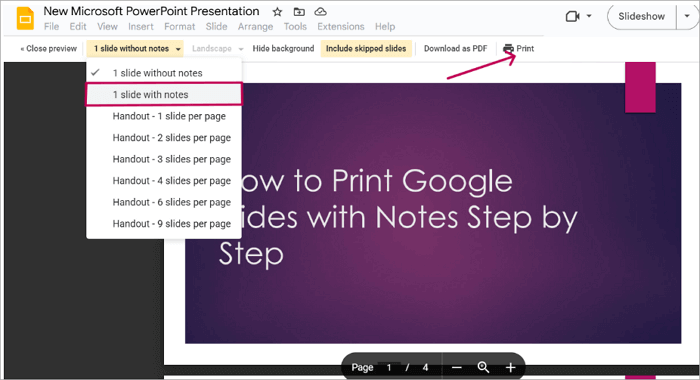Star the presentation
700x380 pixels.
[x=277, y=12]
